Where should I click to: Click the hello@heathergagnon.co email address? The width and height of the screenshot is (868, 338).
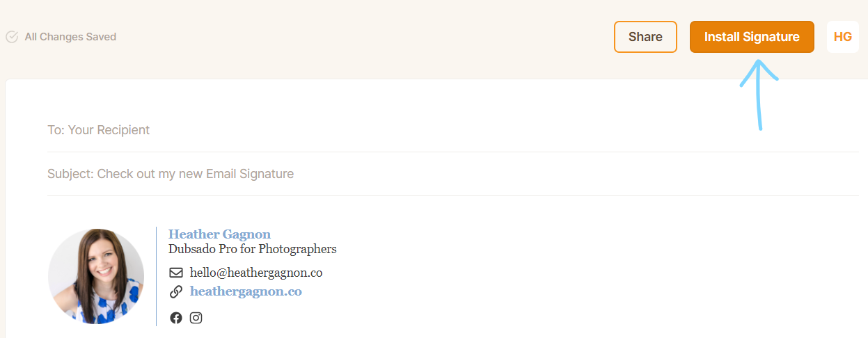point(256,273)
